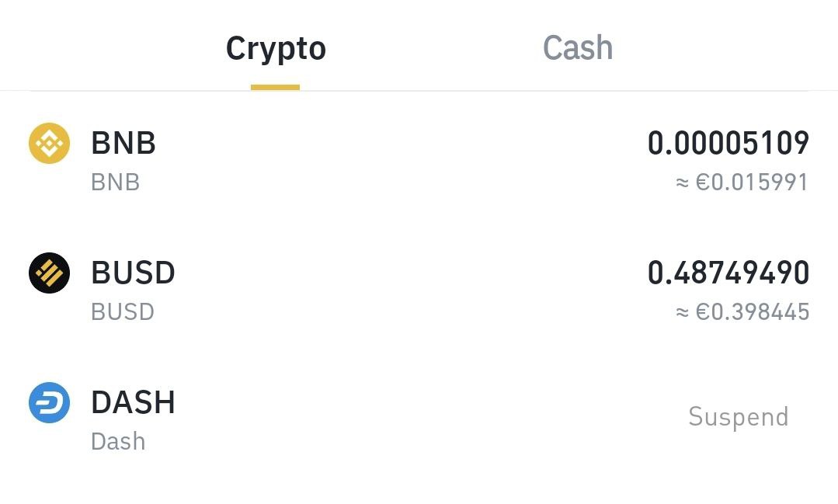Tap the yellow BNB coin icon
The width and height of the screenshot is (838, 504).
49,143
